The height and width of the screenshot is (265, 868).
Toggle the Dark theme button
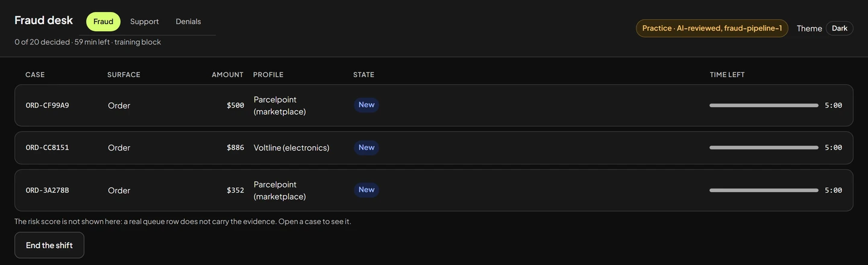(839, 28)
